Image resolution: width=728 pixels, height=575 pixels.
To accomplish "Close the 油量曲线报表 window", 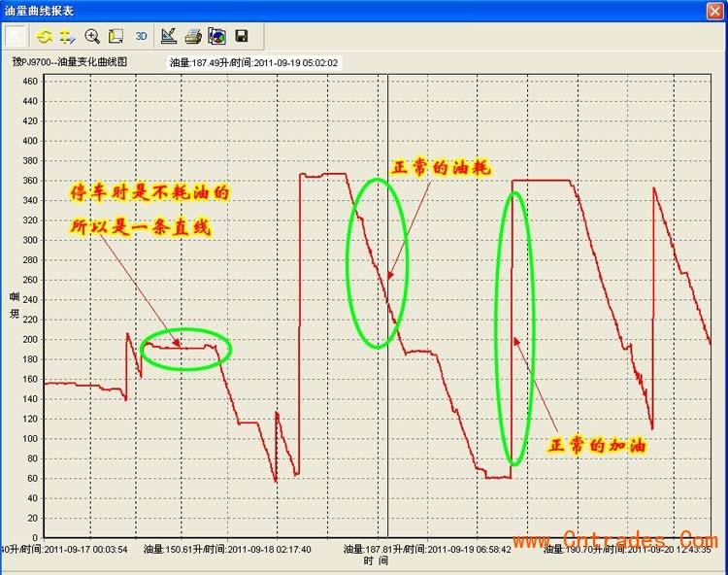I will click(713, 10).
